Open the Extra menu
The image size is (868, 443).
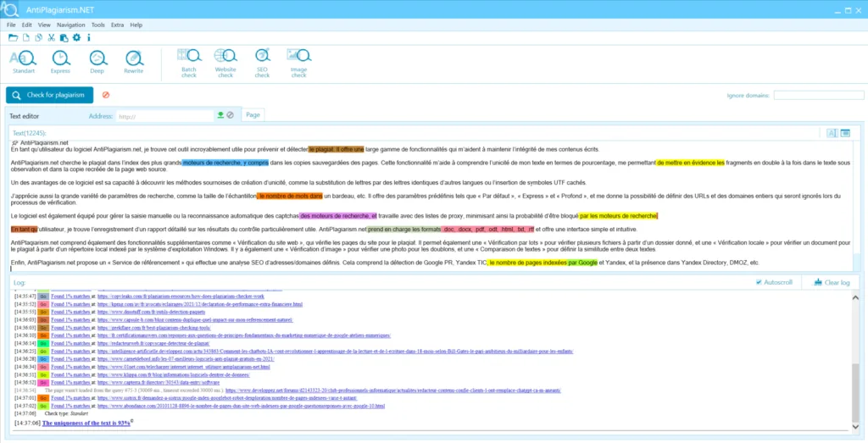click(x=117, y=25)
